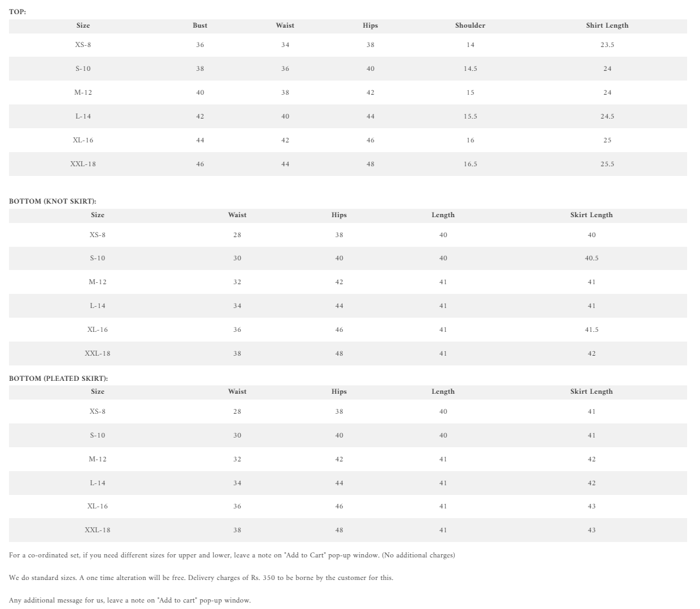Click the 16.5 shoulder measurement cell

pos(470,164)
